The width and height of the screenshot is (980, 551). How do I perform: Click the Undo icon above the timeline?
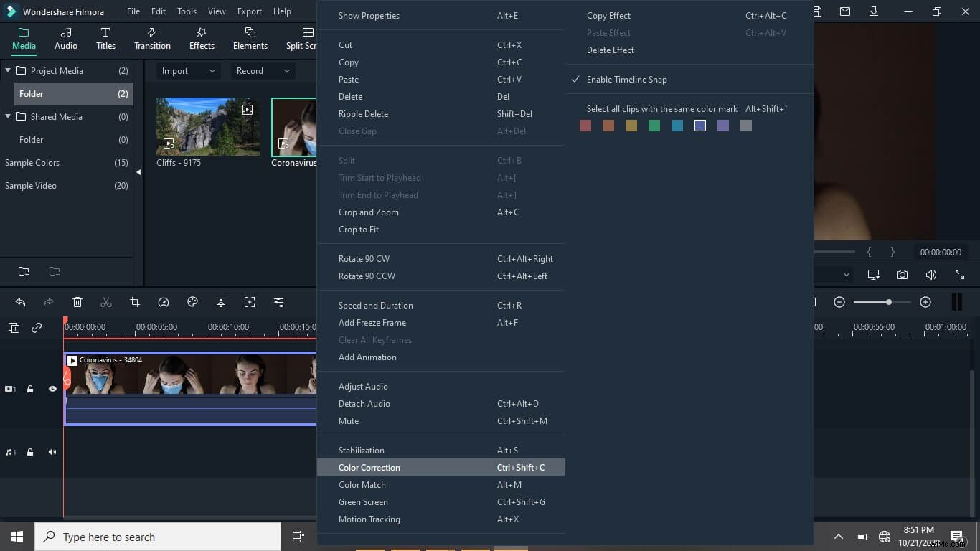click(x=20, y=302)
